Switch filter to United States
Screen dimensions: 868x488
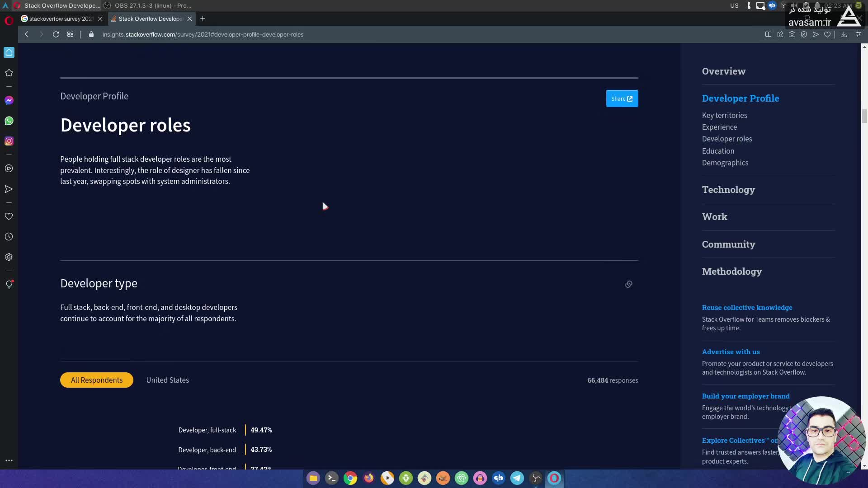tap(167, 380)
